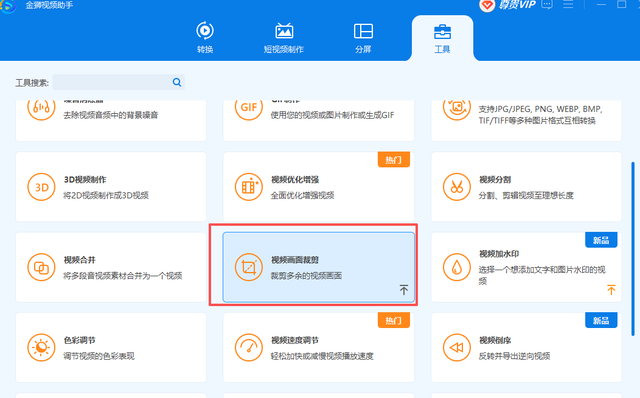Select the 工具 tab
Image resolution: width=640 pixels, height=398 pixels.
[442, 39]
